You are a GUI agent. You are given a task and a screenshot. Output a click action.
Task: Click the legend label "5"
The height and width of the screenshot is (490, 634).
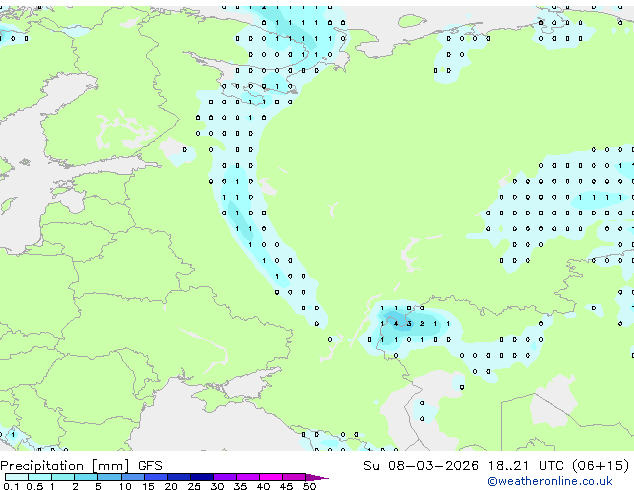pyautogui.click(x=98, y=486)
